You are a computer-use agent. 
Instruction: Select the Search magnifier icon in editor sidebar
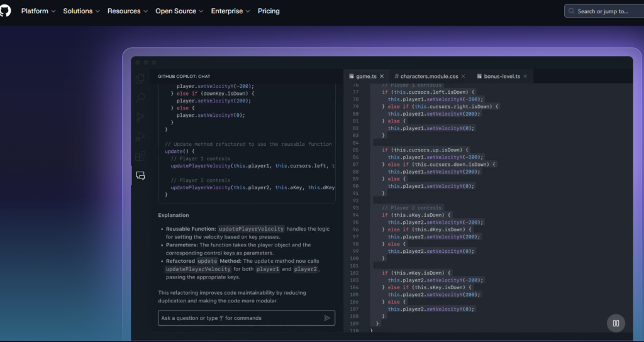click(x=140, y=97)
